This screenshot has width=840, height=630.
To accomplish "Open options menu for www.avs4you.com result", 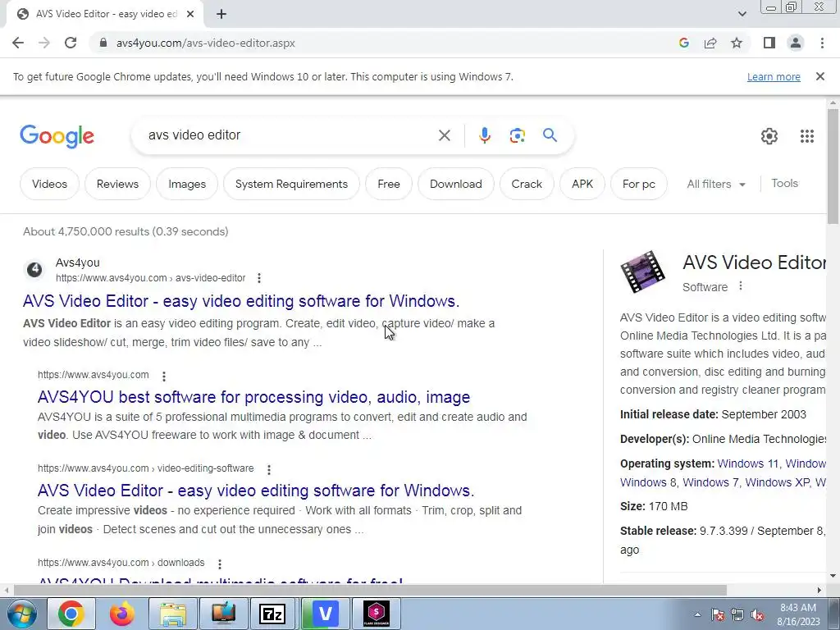I will (164, 376).
